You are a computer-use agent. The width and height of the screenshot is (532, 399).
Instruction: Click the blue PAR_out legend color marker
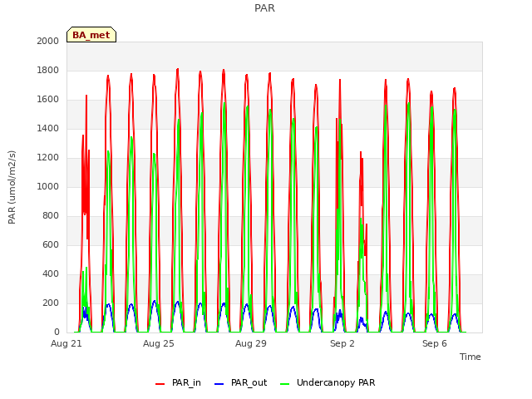[x=219, y=384]
